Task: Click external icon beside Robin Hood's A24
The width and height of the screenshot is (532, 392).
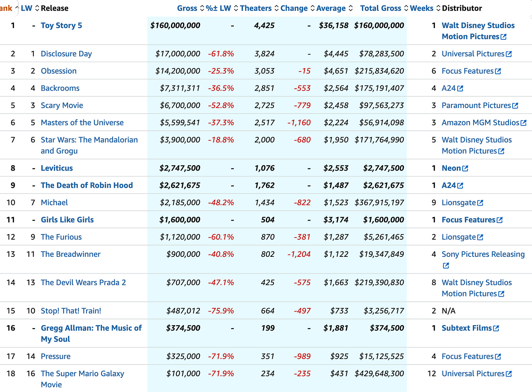Action: tap(460, 186)
